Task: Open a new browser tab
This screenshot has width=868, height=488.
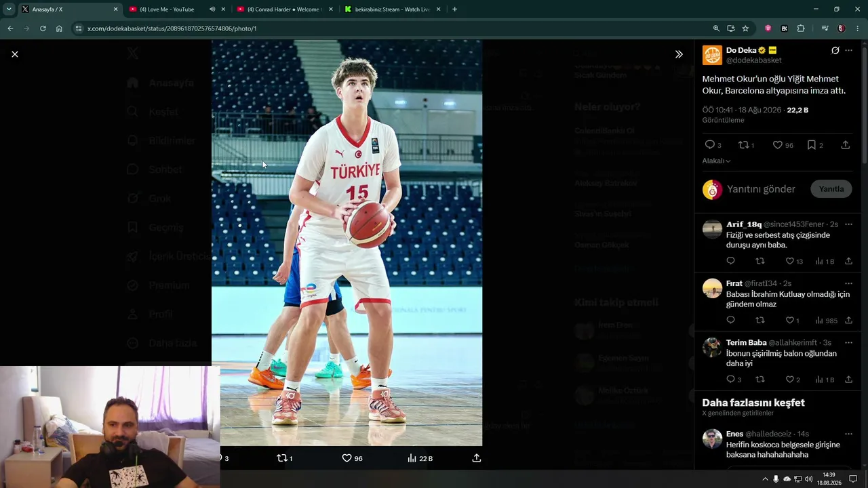Action: [x=454, y=9]
